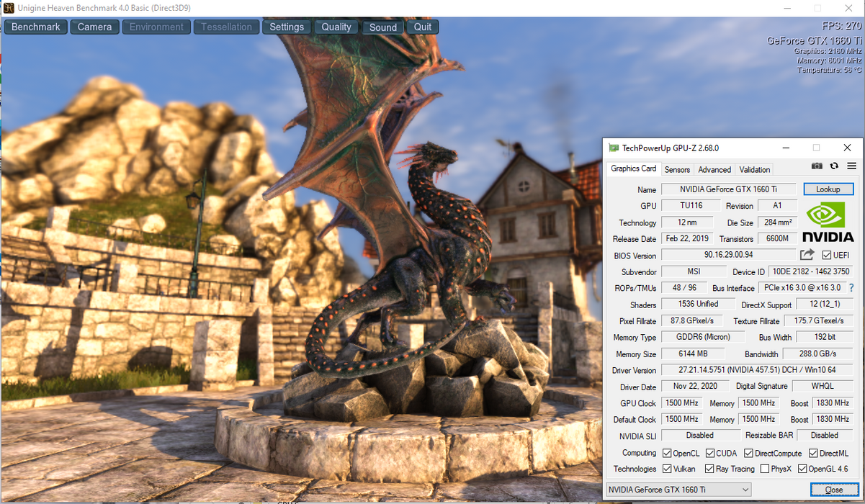Toggle the CUDA checkbox
The image size is (865, 504).
coord(710,453)
